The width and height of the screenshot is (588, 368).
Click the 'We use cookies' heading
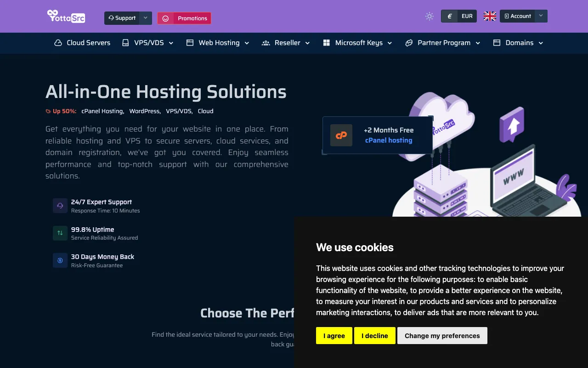(355, 247)
